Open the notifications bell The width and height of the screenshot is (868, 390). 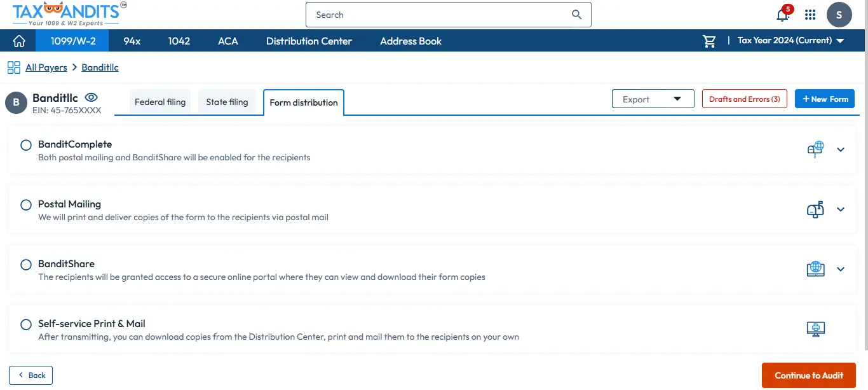(783, 15)
